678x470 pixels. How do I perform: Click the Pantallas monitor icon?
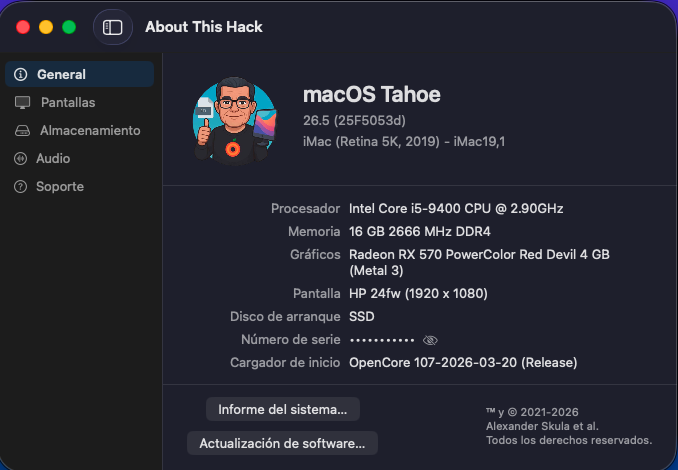pyautogui.click(x=22, y=102)
